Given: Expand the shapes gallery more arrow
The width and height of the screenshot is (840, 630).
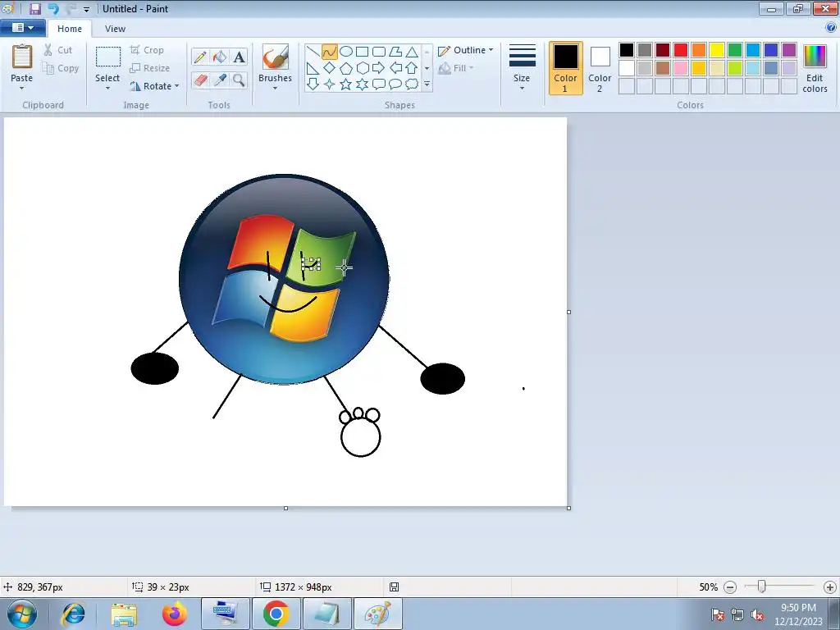Looking at the screenshot, I should click(427, 84).
